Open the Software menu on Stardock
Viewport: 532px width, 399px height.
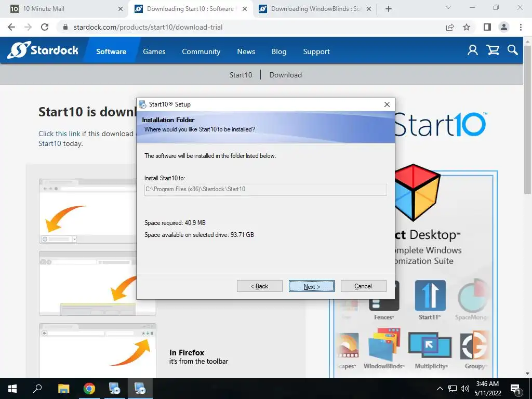[x=111, y=51]
